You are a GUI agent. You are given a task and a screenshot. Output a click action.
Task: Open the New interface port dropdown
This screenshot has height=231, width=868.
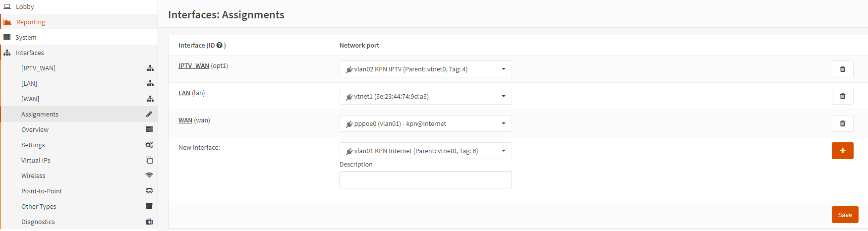pyautogui.click(x=425, y=151)
